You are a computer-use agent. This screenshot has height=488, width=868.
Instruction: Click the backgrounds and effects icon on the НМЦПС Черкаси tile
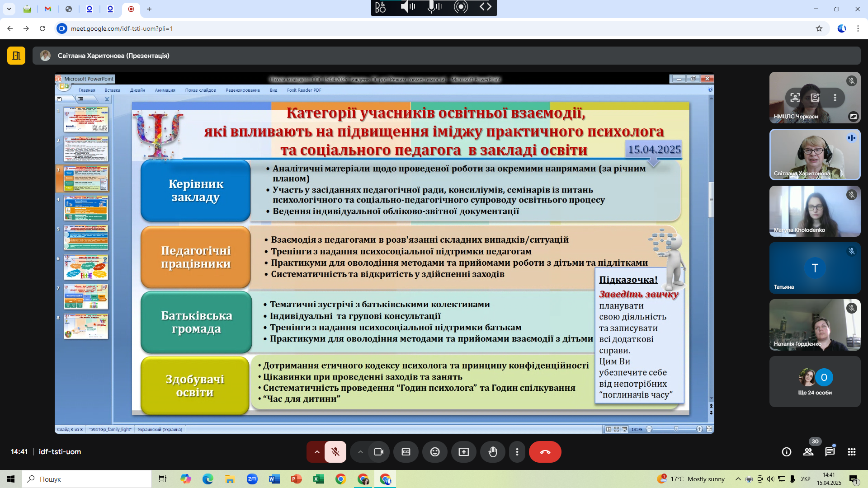click(x=815, y=98)
